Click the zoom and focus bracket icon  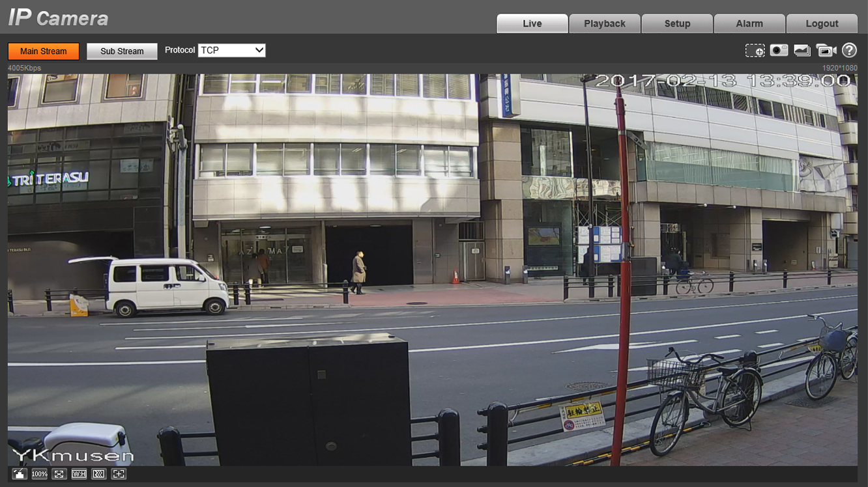tap(119, 474)
